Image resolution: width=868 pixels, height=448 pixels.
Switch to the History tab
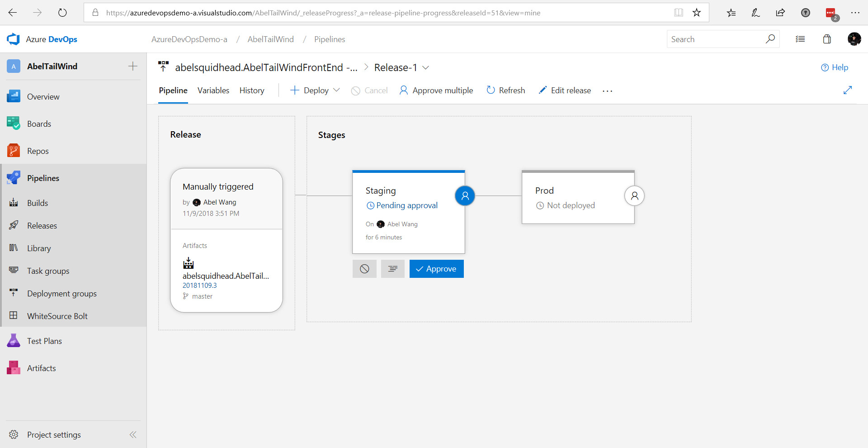[252, 91]
